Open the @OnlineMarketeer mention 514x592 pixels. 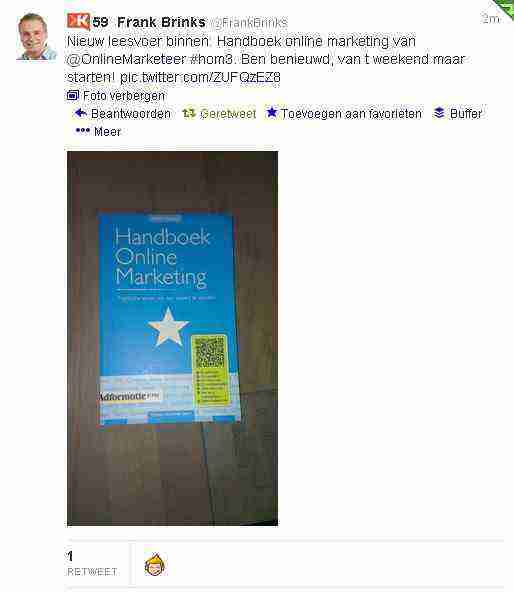(126, 59)
